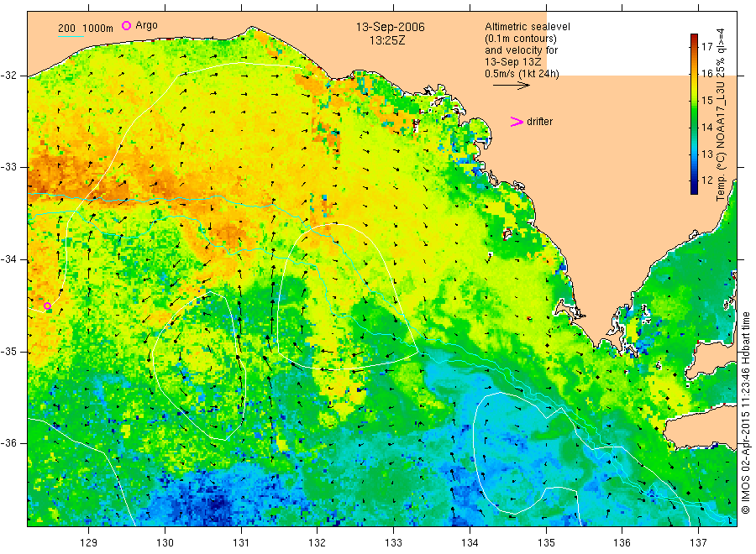The image size is (756, 554).
Task: Click the colorbar value 13
Action: pos(706,154)
